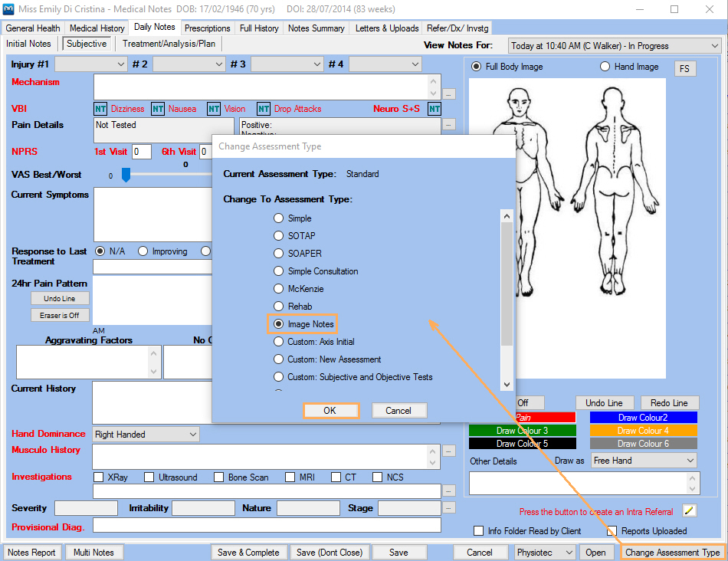Open the Prescriptions tab
The image size is (728, 561).
click(207, 28)
